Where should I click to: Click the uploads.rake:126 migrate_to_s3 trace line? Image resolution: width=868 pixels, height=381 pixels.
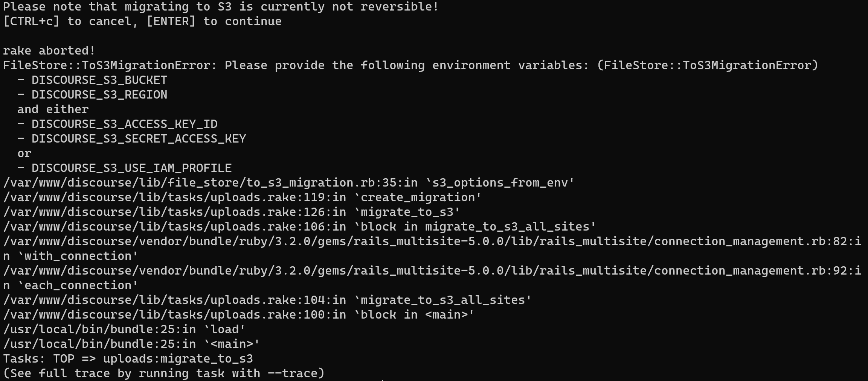tap(232, 212)
